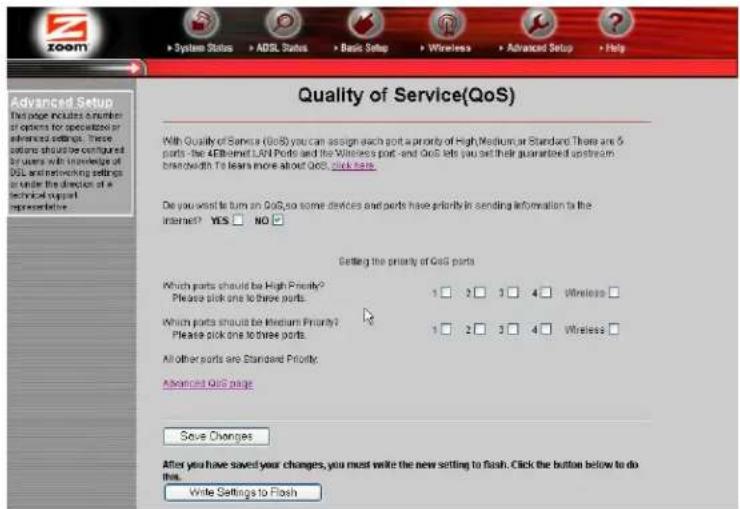The image size is (740, 509).
Task: Set port 4 as High Priority
Action: coord(546,292)
